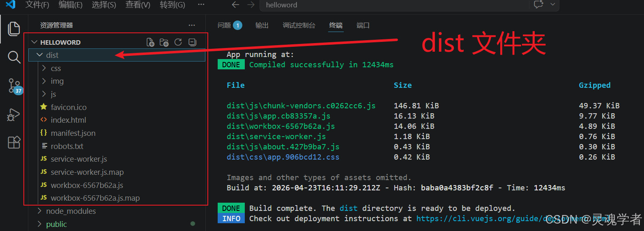Expand the img folder

tap(44, 81)
